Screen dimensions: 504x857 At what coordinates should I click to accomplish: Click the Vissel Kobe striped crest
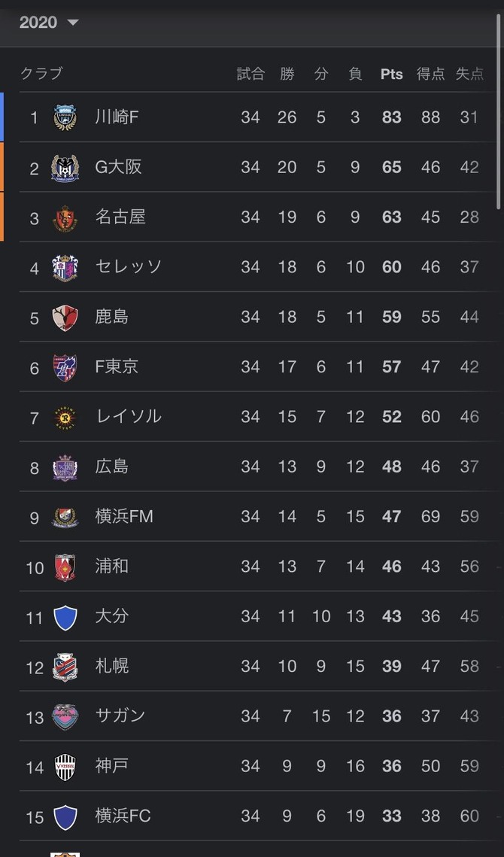point(65,766)
